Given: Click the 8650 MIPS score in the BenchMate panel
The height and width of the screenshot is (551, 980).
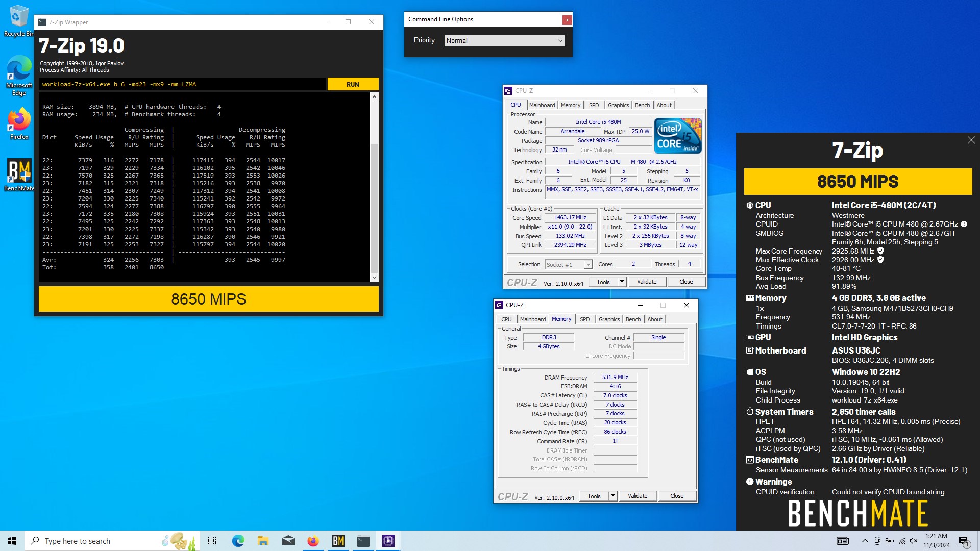Looking at the screenshot, I should coord(858,182).
